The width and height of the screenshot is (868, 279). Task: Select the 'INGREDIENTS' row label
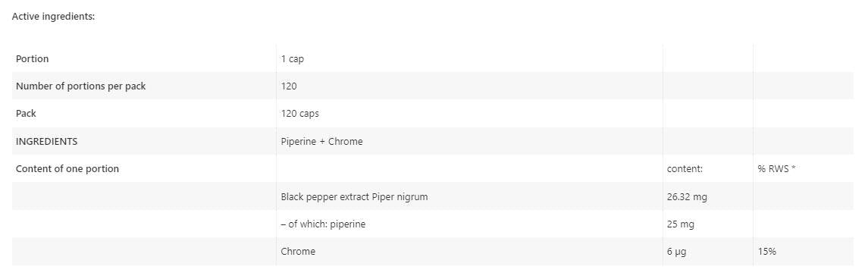click(46, 141)
